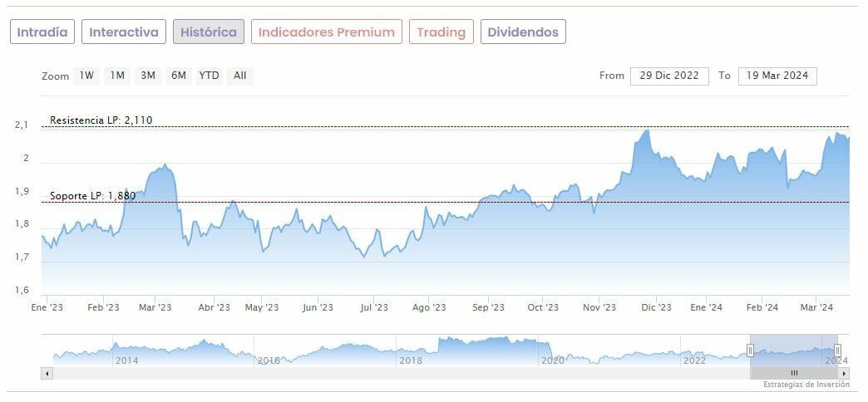This screenshot has height=402, width=868.
Task: Show All historical data
Action: pos(239,76)
